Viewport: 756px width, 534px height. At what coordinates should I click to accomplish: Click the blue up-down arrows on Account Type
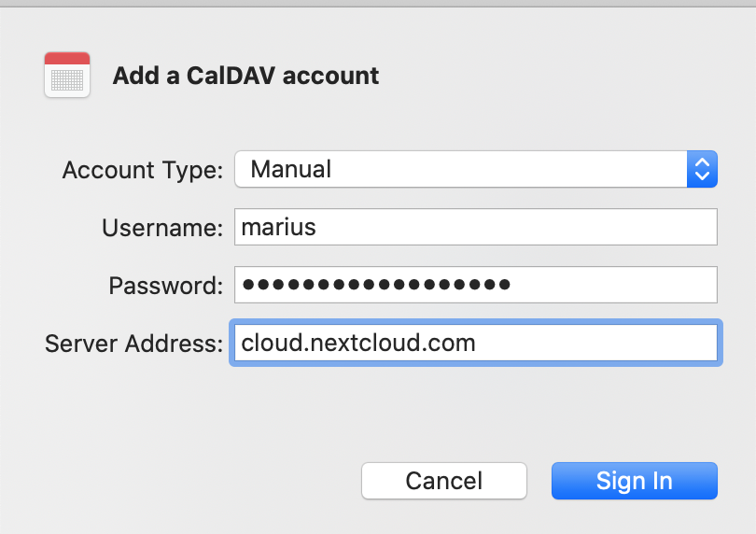click(x=702, y=169)
